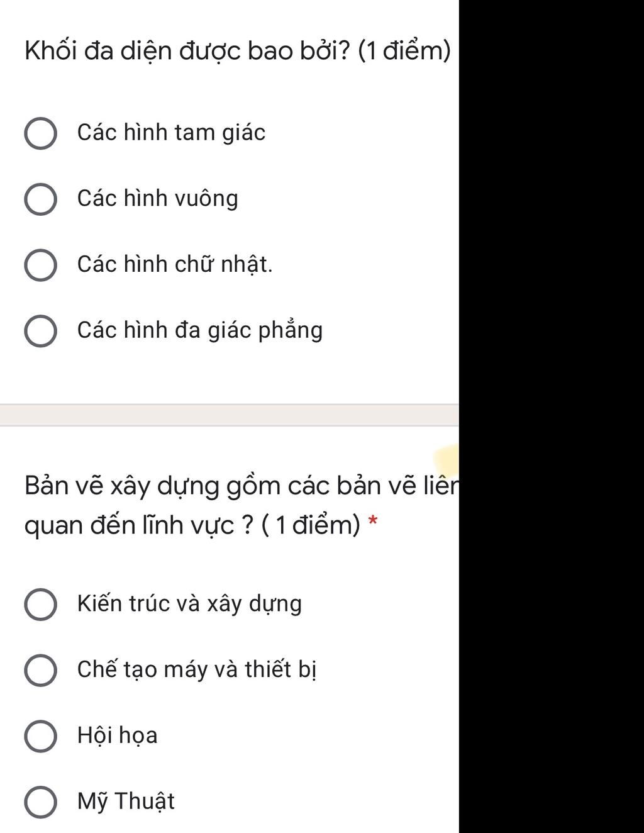The image size is (644, 833).
Task: Pick the 'Các hình chữ nhật.' radio button
Action: [41, 265]
